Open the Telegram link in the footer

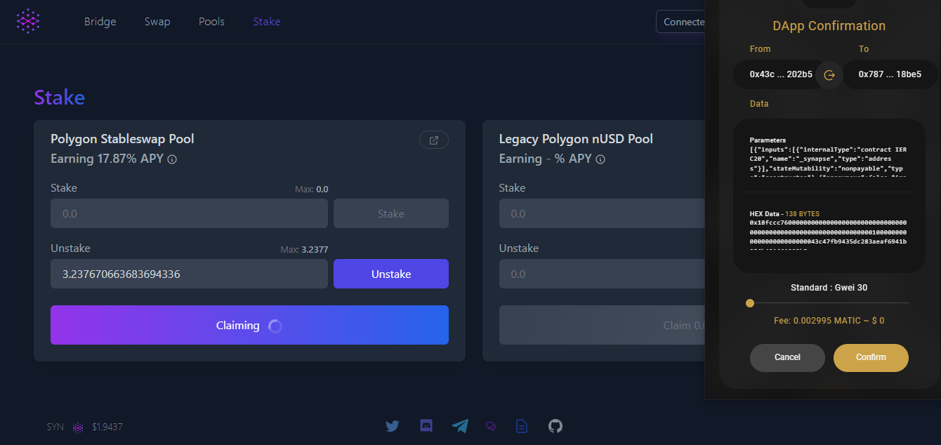[459, 426]
